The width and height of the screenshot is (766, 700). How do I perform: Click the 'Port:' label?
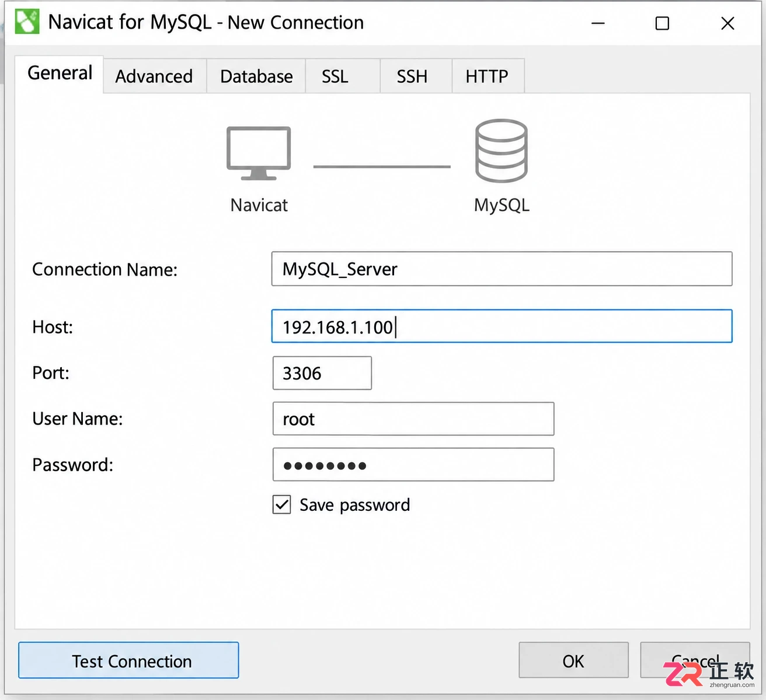[x=51, y=372]
